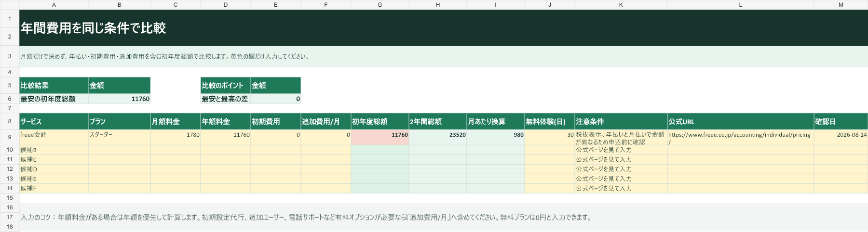Click 公式ページを見て入力 in the 候補F row
The height and width of the screenshot is (232, 868).
click(621, 188)
